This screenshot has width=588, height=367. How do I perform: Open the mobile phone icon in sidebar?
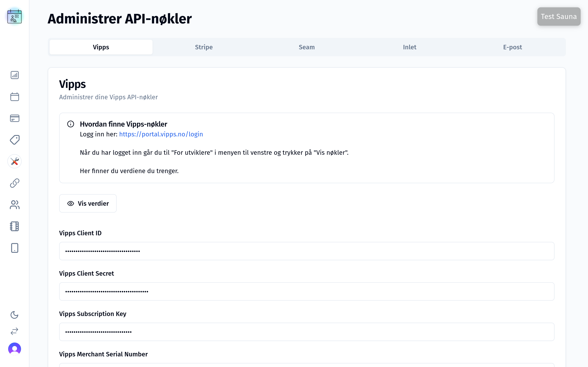tap(14, 248)
